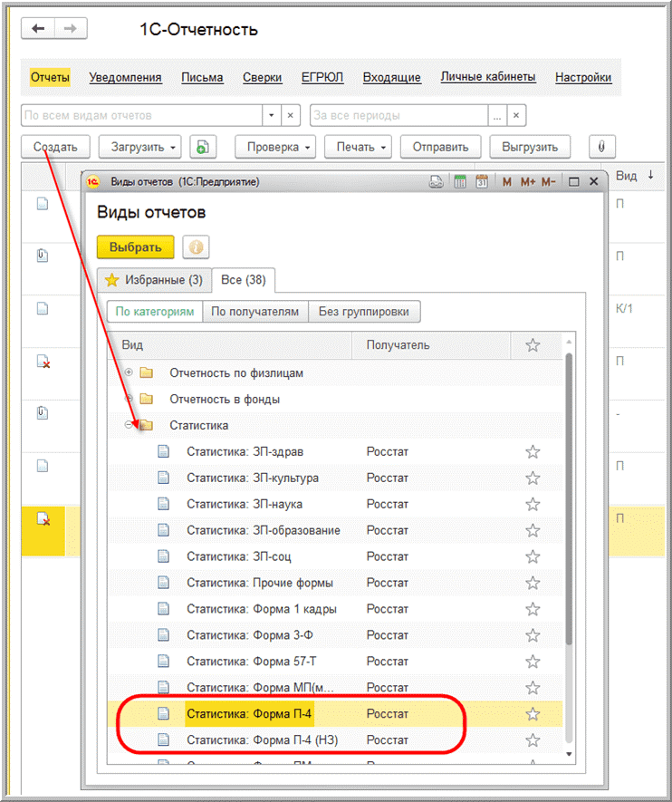The image size is (672, 802).
Task: Expand the Отчетность по физлицам folder
Action: pyautogui.click(x=129, y=372)
